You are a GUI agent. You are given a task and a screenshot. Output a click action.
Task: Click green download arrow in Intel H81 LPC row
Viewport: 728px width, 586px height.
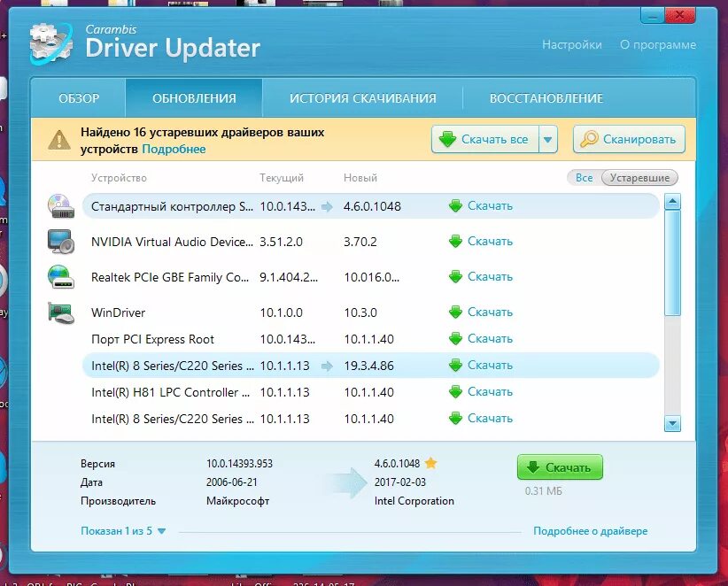click(x=455, y=392)
